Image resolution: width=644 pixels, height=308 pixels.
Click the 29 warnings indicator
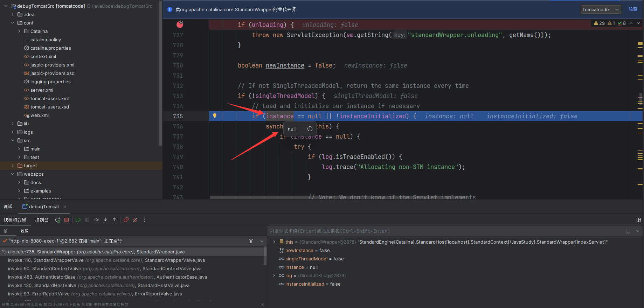[599, 23]
